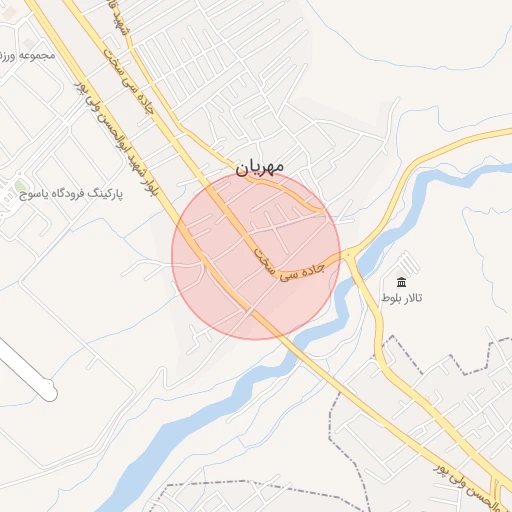The width and height of the screenshot is (512, 512).
Task: Click the جاده سی سخت label north of مهریان
Action: tap(129, 82)
